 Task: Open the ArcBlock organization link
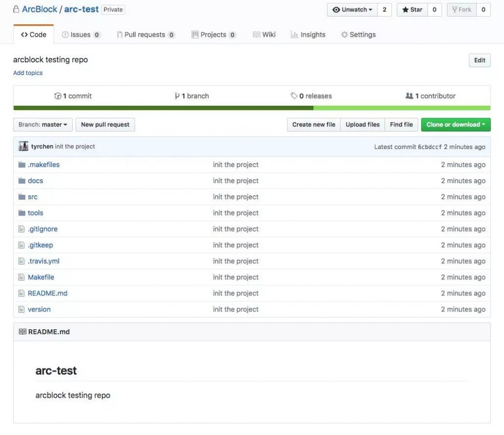(x=39, y=9)
